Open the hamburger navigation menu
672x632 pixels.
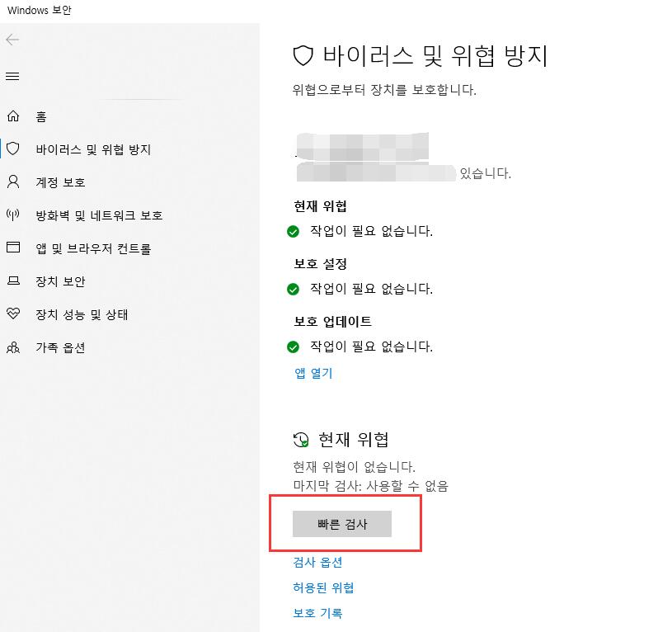coord(12,77)
